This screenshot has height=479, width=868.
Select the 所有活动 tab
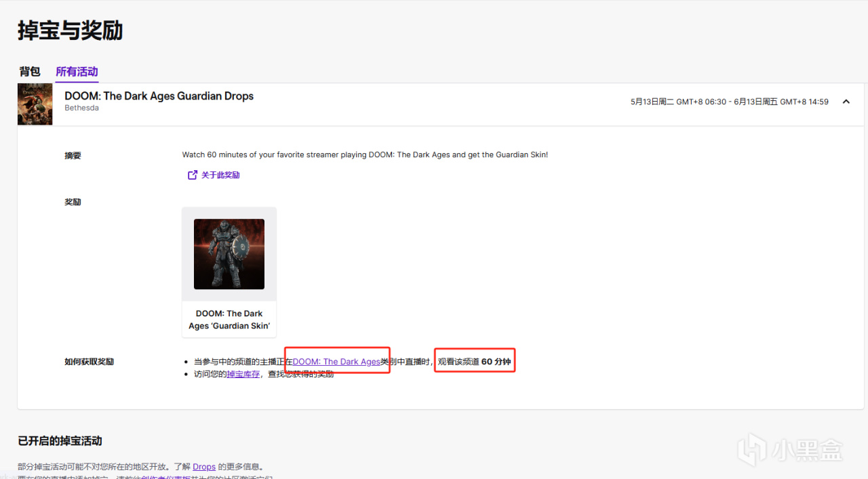pyautogui.click(x=77, y=71)
